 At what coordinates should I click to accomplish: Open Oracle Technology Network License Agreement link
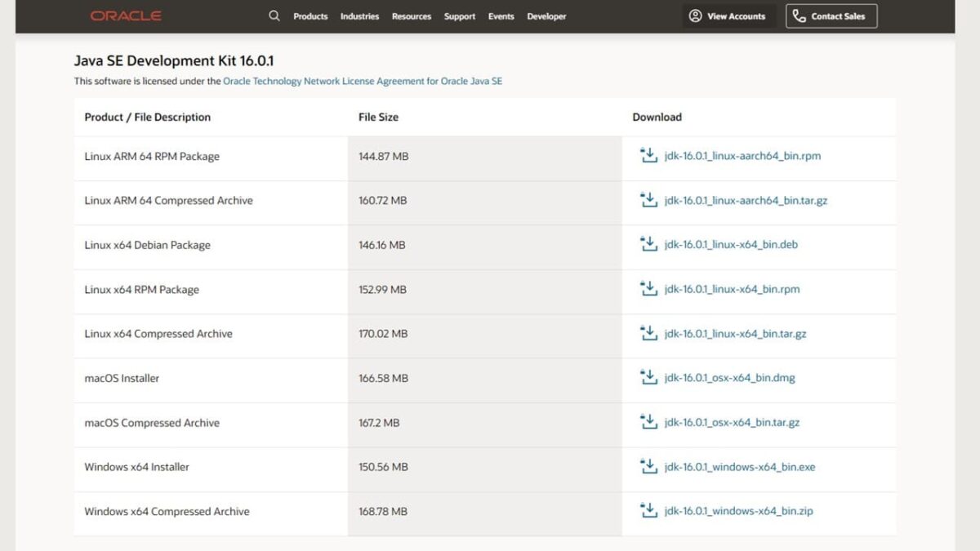363,82
